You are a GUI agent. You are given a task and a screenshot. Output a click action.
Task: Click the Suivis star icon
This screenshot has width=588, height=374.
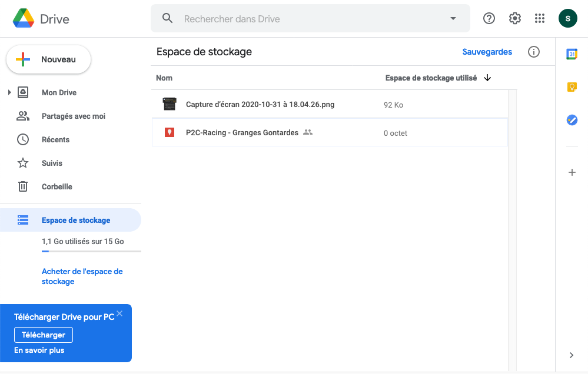pos(23,163)
